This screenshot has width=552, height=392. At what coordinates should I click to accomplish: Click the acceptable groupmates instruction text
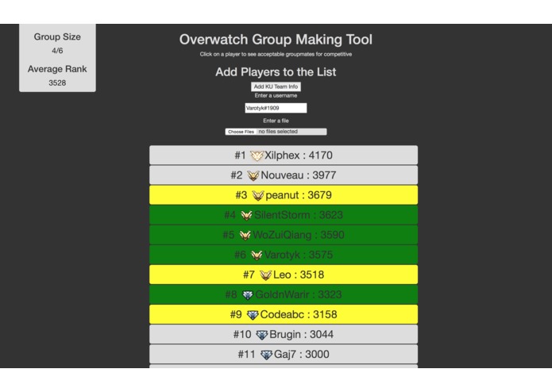coord(276,54)
